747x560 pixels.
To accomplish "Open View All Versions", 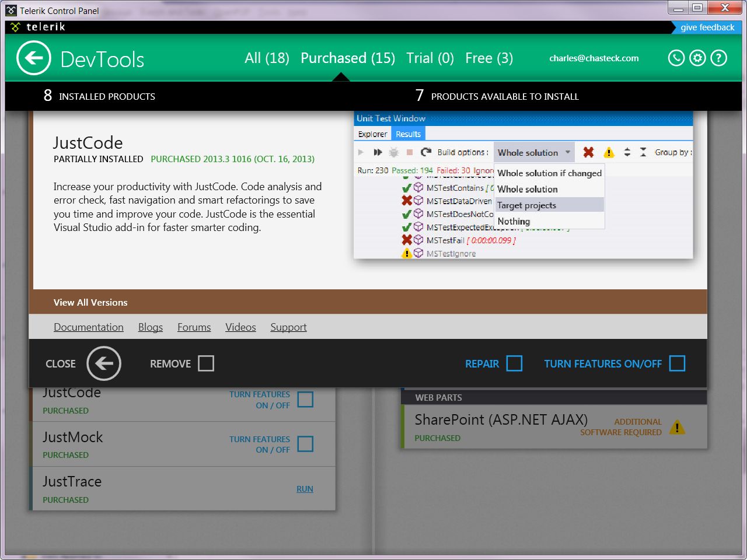I will 90,302.
